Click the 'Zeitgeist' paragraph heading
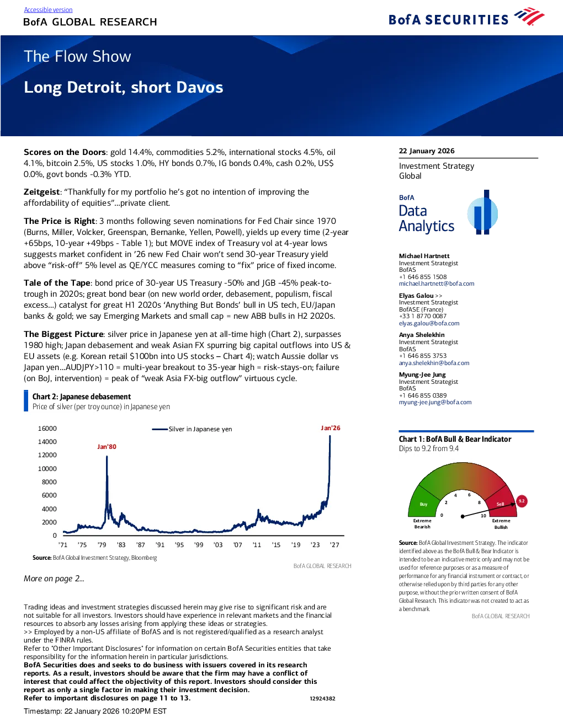The height and width of the screenshot is (728, 563). click(x=41, y=192)
